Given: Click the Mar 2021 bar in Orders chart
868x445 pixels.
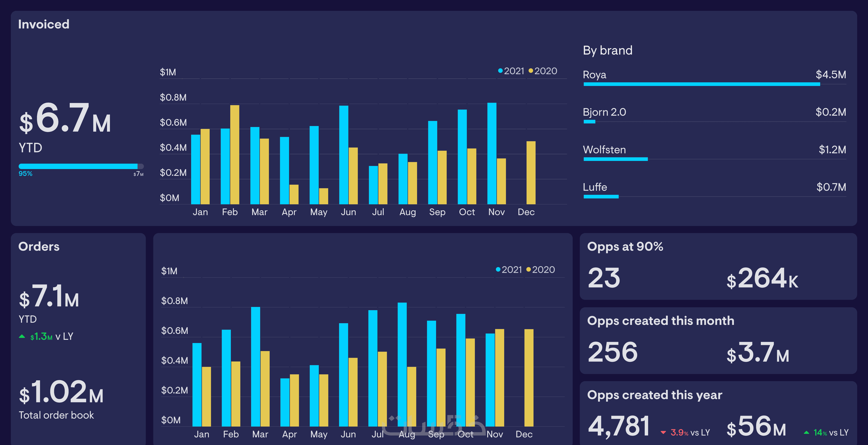Looking at the screenshot, I should [255, 367].
